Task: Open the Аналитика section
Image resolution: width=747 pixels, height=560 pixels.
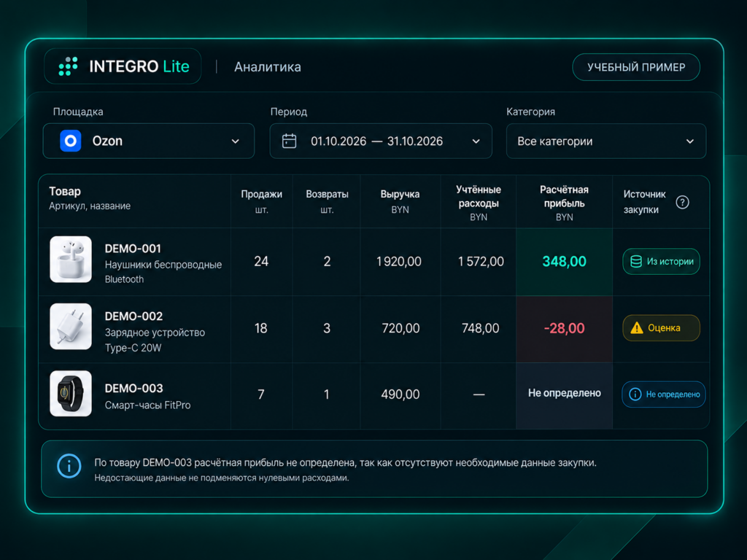Action: [268, 66]
